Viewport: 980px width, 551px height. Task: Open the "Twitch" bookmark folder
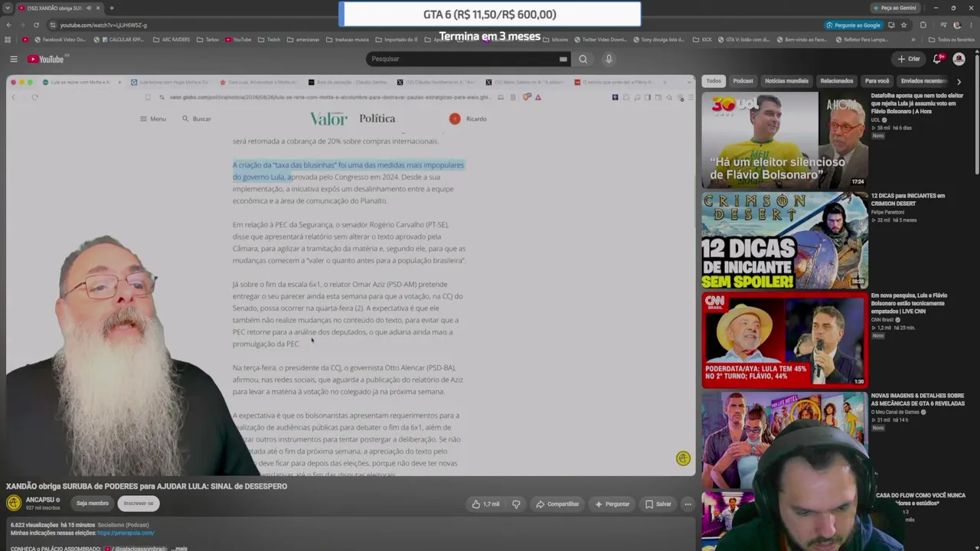click(269, 40)
